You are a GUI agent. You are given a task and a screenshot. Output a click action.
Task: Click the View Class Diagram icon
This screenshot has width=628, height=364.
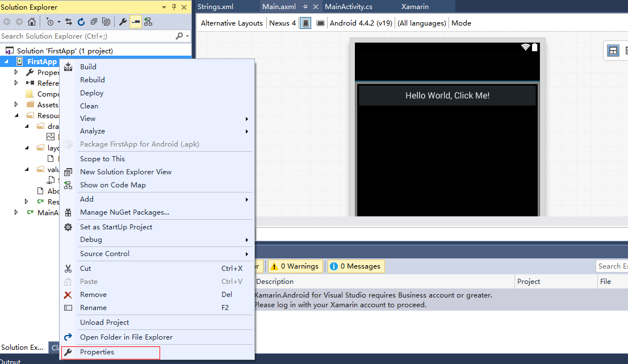(148, 22)
